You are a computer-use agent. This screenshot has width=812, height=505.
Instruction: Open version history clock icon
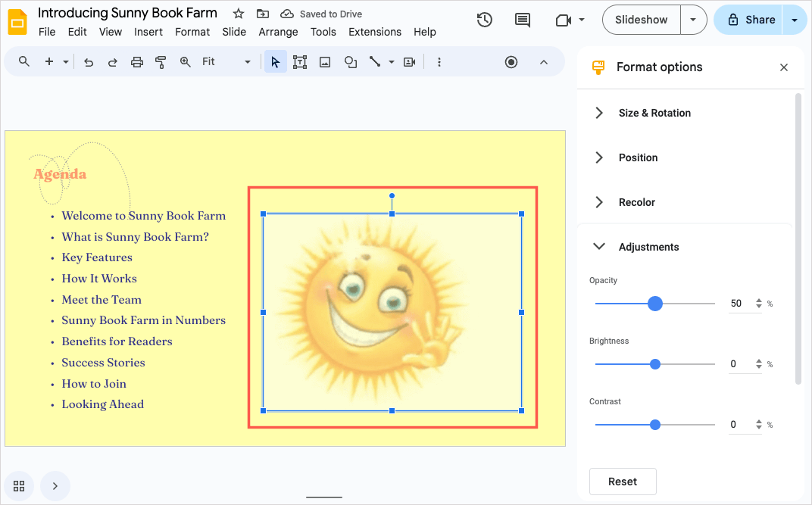click(485, 20)
